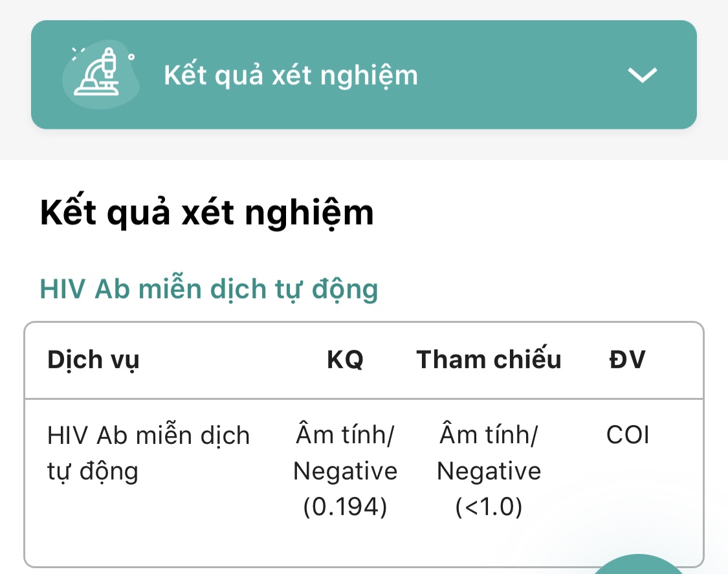Tap the 0.194 result value

pyautogui.click(x=345, y=507)
